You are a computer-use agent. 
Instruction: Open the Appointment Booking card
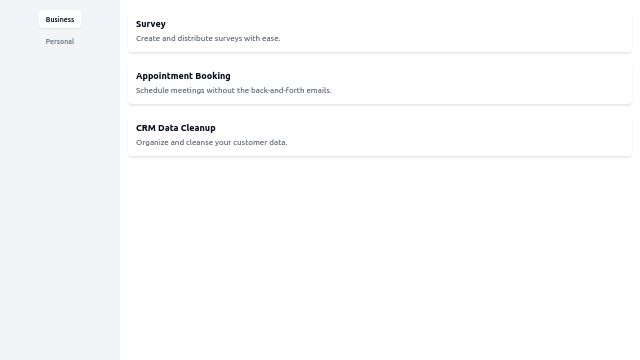click(380, 83)
